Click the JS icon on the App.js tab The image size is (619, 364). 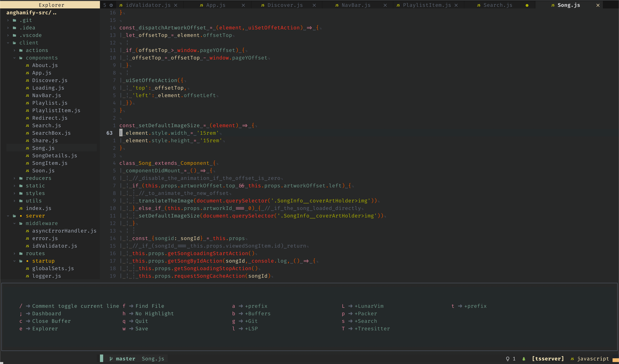(x=201, y=5)
